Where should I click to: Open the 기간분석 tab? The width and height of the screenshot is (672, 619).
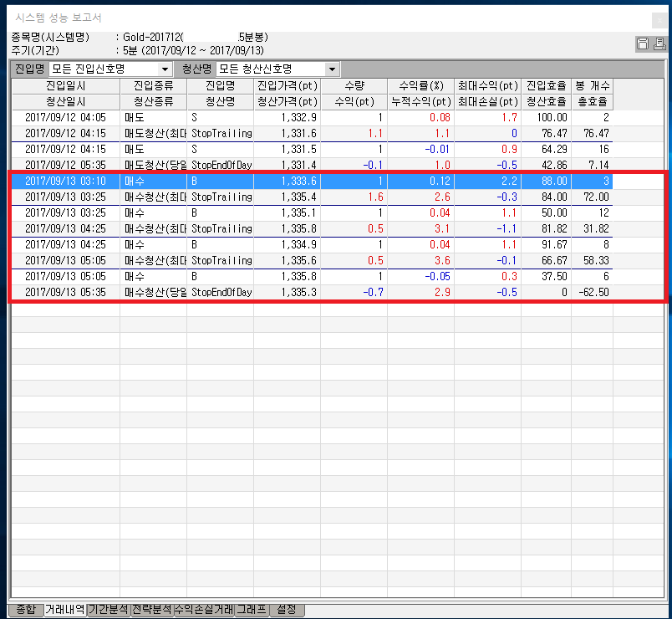point(109,610)
